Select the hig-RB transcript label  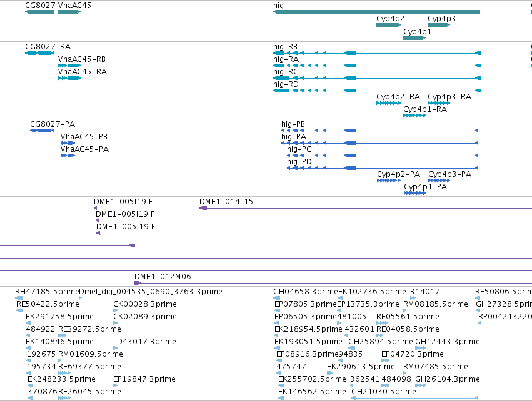[x=285, y=47]
